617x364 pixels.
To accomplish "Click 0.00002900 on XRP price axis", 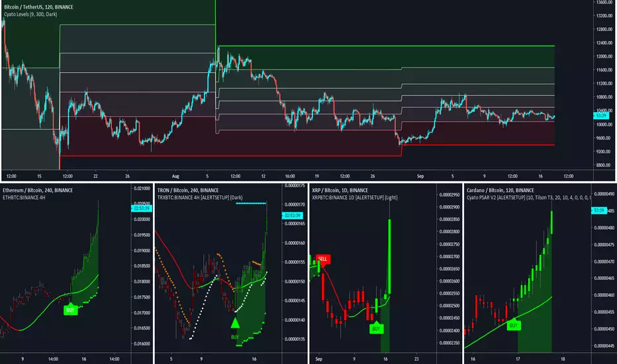I will pos(450,207).
